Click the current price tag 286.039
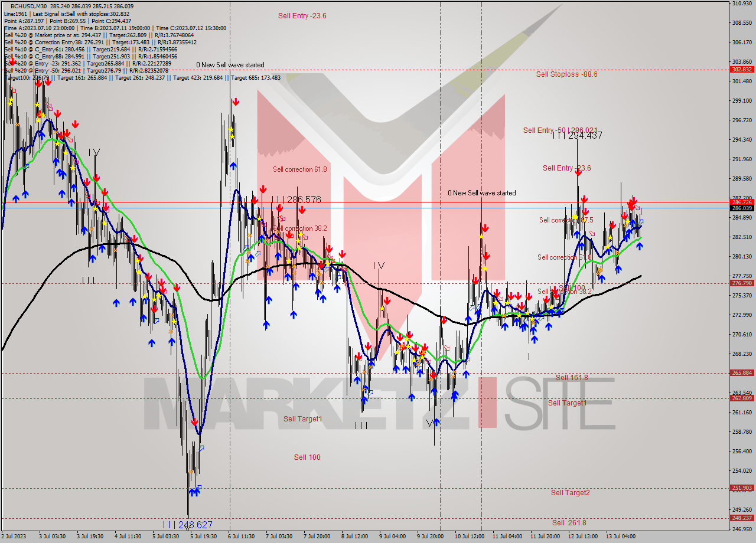The height and width of the screenshot is (543, 756). (x=742, y=208)
